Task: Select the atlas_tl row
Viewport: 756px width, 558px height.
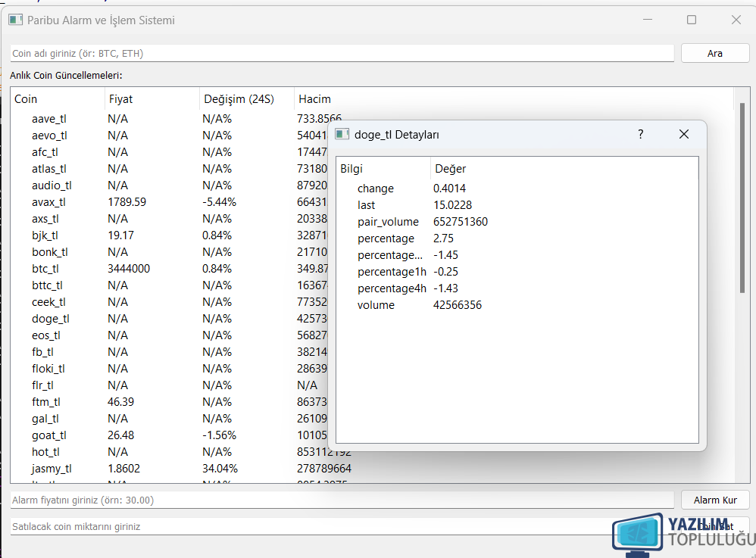Action: 169,169
